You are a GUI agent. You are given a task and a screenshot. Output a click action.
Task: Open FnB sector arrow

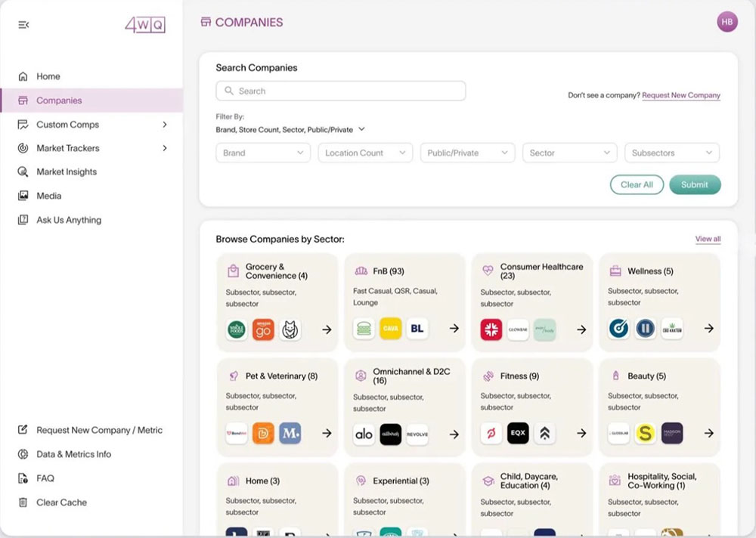pyautogui.click(x=454, y=328)
